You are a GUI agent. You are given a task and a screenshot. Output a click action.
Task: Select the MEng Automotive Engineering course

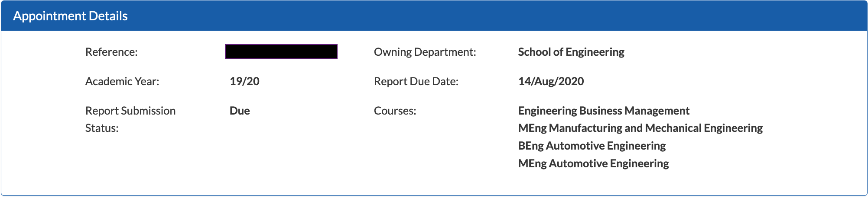[593, 163]
